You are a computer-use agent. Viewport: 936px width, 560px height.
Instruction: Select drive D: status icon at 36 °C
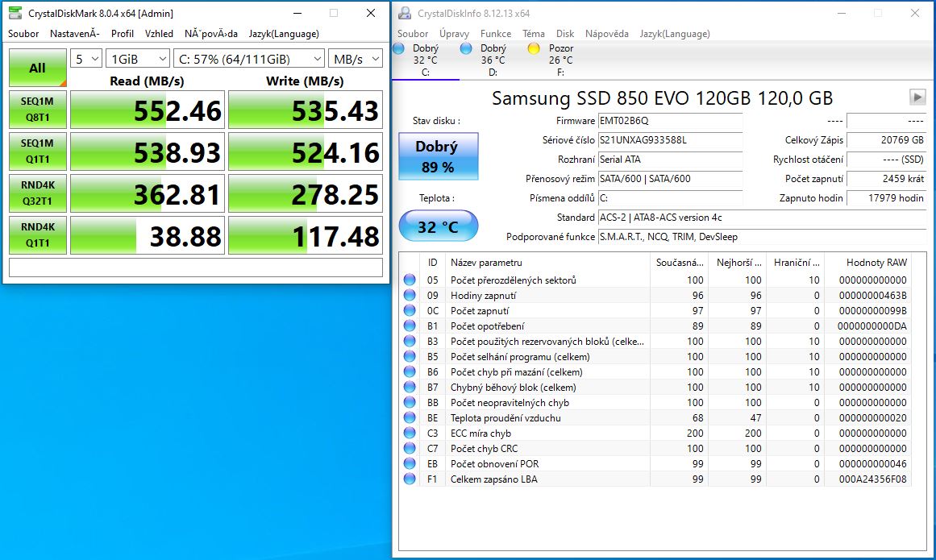coord(466,49)
